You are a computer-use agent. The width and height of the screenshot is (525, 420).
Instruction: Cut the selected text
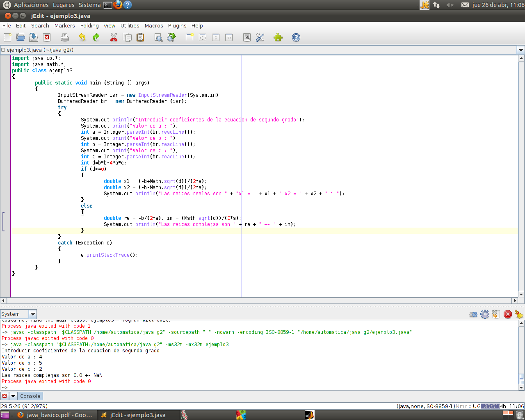pyautogui.click(x=114, y=37)
